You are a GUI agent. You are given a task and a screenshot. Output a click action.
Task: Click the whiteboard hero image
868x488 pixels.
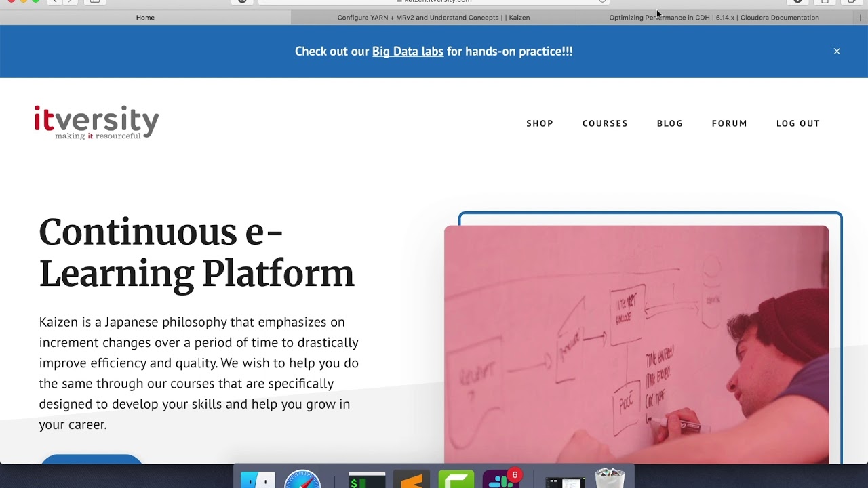636,344
